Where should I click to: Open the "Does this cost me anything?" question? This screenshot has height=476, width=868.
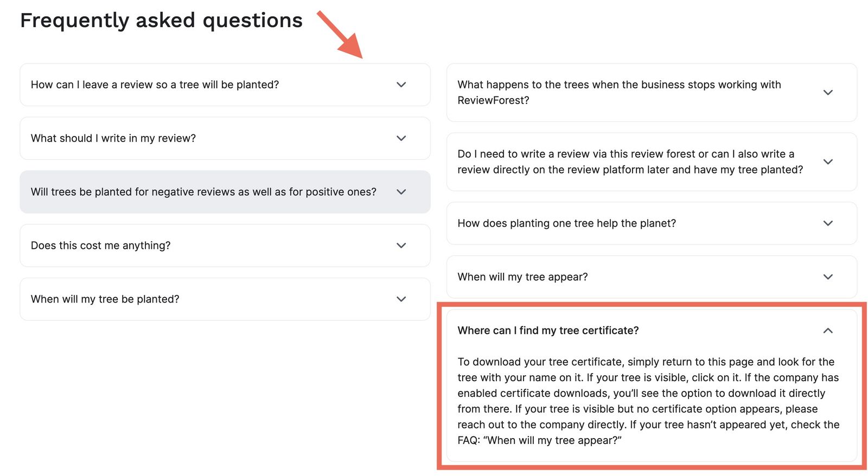(x=100, y=246)
